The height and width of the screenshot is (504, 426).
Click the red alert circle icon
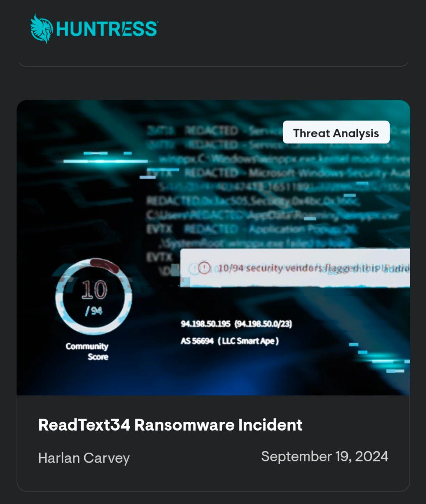(x=204, y=268)
